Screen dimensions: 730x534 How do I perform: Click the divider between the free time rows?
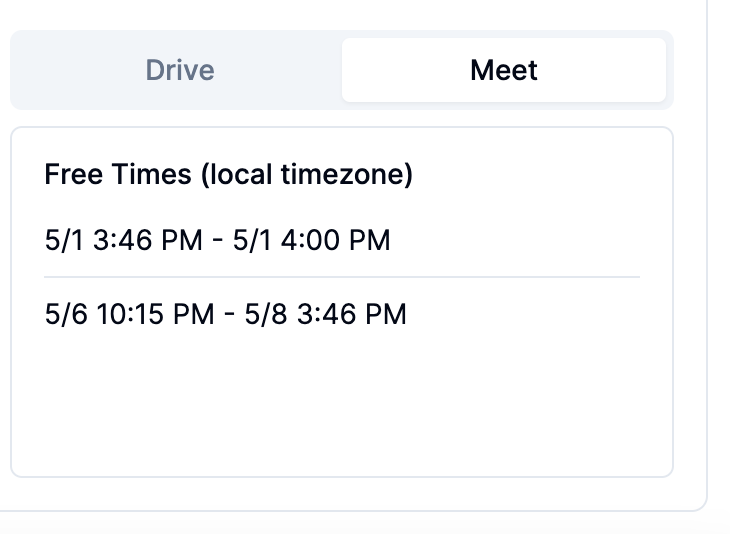342,277
